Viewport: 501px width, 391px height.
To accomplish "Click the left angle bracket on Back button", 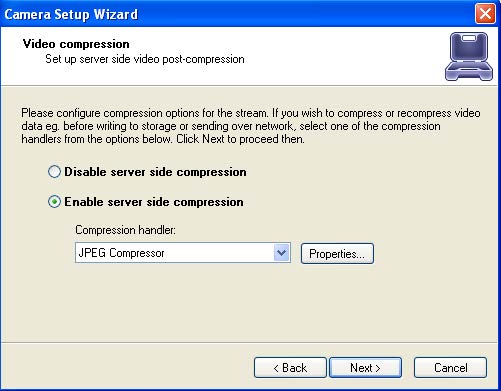I will (x=276, y=368).
